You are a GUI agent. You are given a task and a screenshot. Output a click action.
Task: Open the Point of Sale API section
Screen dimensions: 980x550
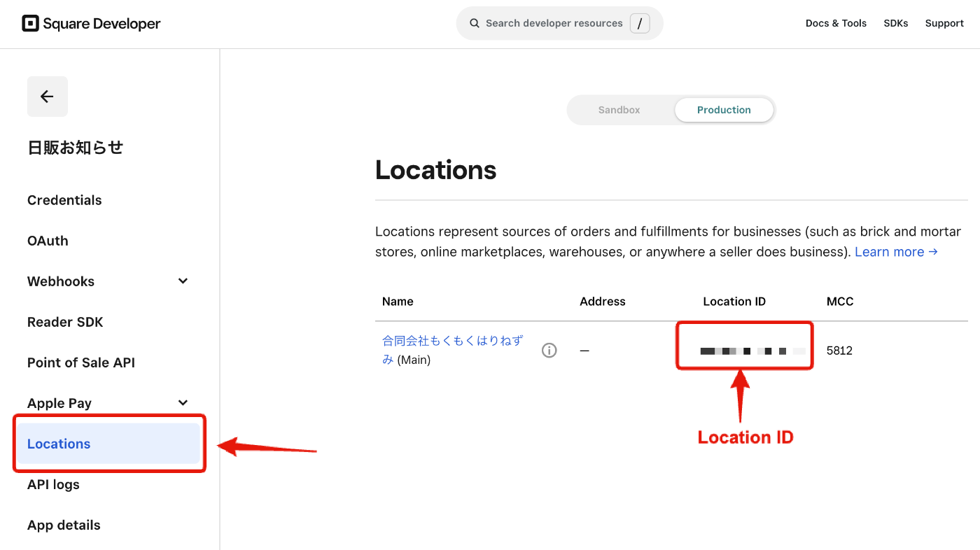79,362
